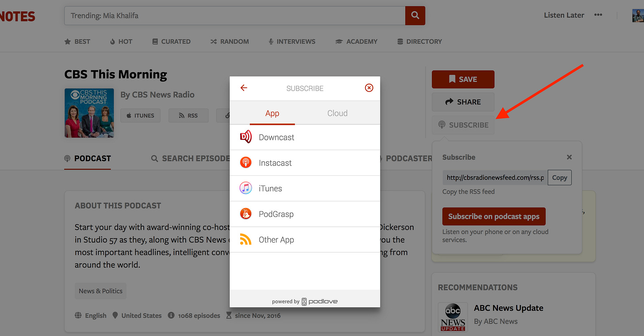Open the ACADEMY section
644x336 pixels.
pyautogui.click(x=356, y=41)
